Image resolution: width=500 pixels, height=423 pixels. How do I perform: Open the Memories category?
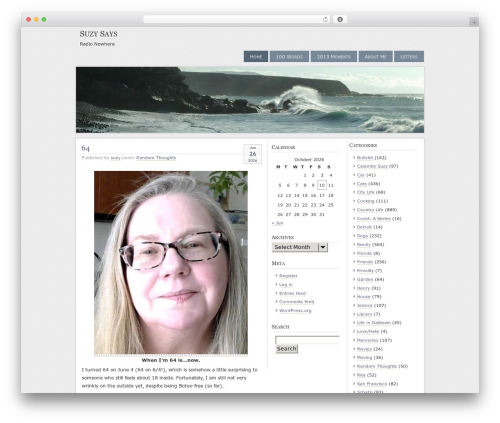point(367,340)
